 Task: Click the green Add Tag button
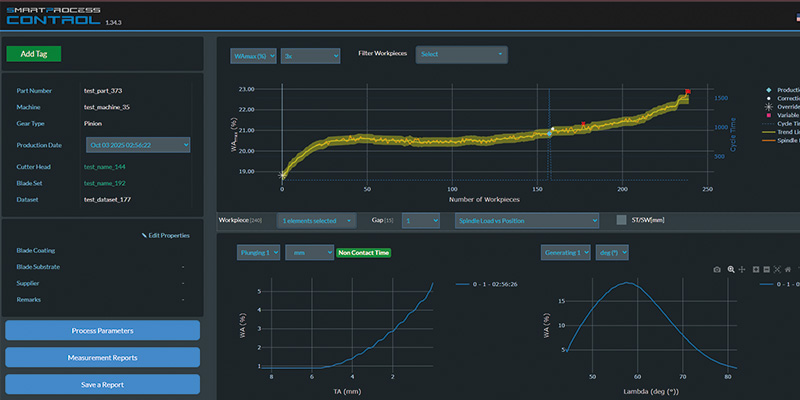tap(34, 54)
